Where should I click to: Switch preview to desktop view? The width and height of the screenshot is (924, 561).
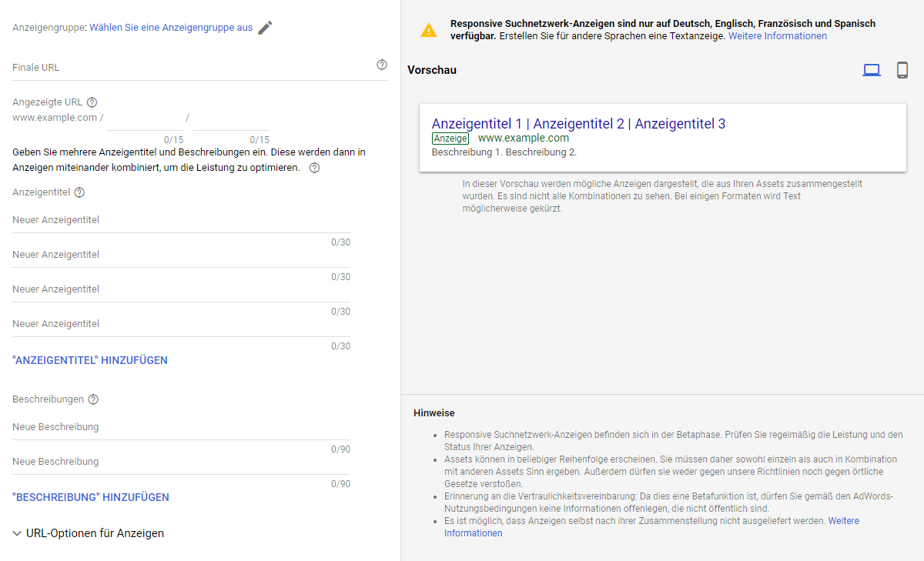point(872,68)
